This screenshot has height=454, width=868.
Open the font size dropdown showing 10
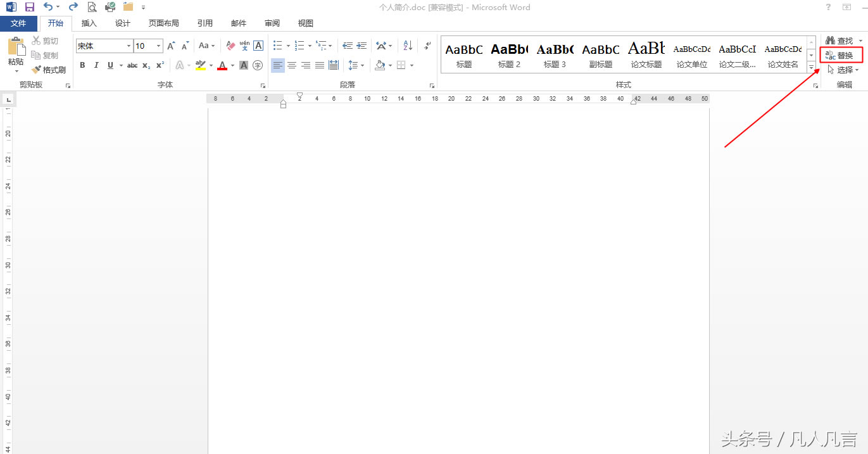click(x=158, y=46)
